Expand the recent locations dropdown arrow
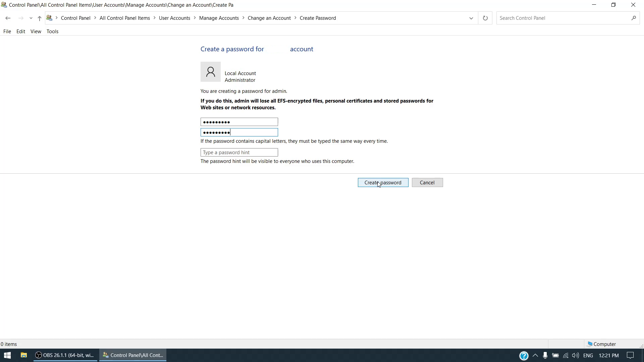The height and width of the screenshot is (362, 644). (x=31, y=18)
